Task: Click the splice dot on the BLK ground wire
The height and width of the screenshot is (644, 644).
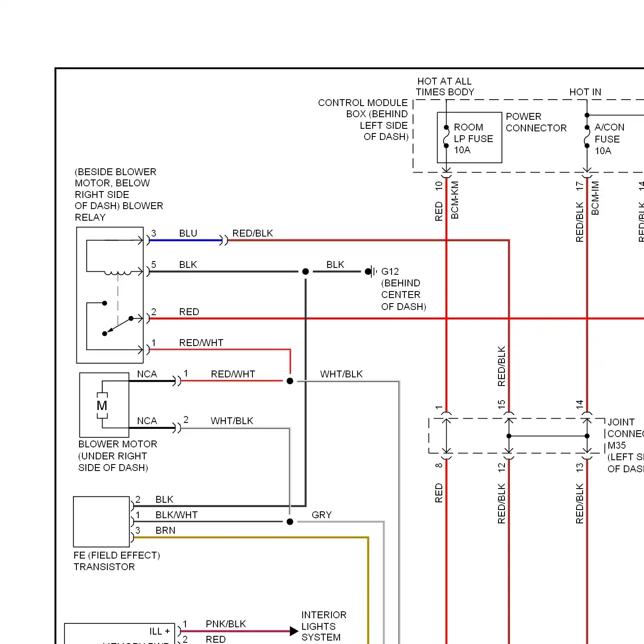Action: 306,271
